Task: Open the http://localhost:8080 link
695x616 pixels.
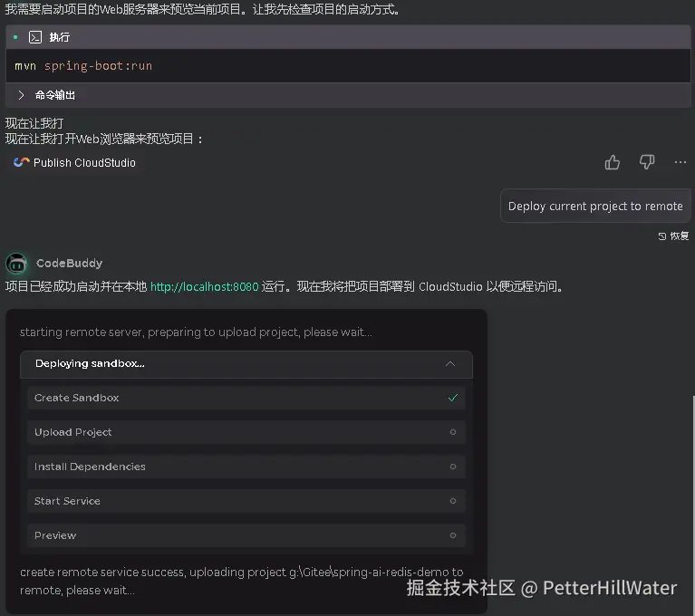Action: pos(205,287)
